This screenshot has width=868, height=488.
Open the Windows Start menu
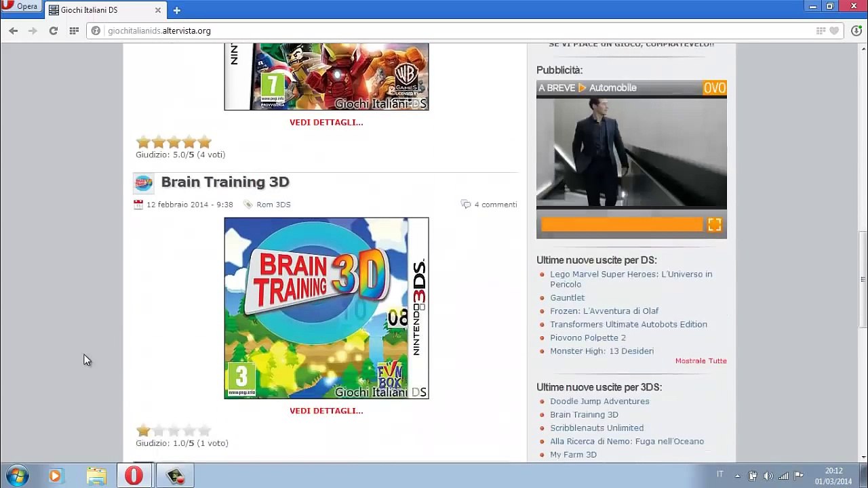click(x=18, y=476)
